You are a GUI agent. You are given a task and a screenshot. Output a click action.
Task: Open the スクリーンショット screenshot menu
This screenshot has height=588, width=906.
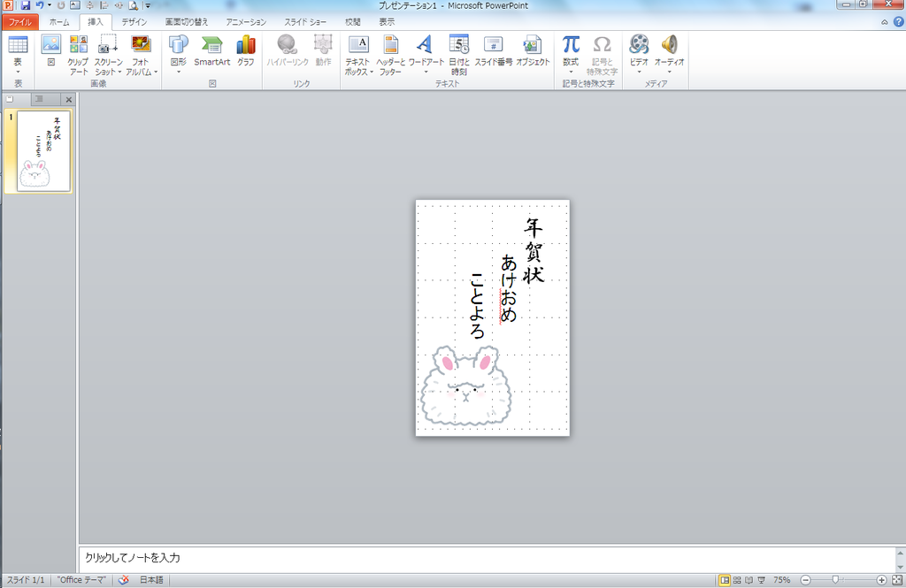coord(108,54)
